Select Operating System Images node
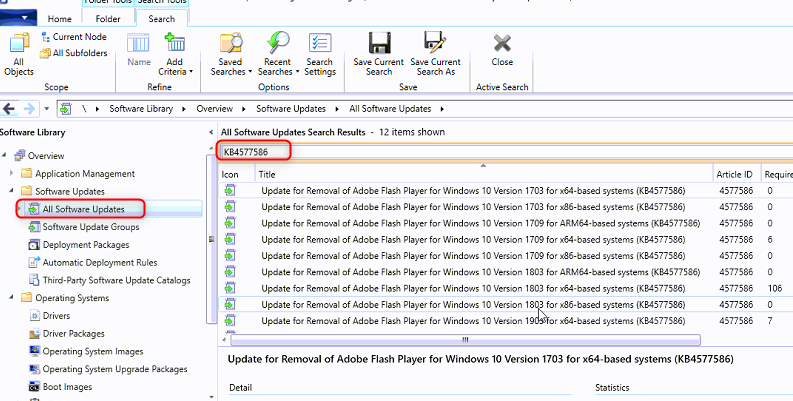This screenshot has height=401, width=793. (93, 351)
